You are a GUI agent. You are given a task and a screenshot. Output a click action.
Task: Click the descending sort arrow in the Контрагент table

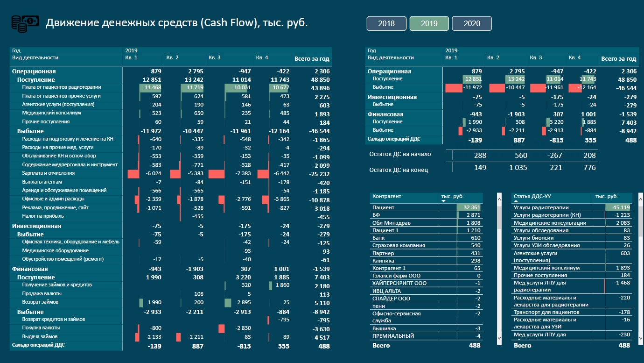tap(444, 201)
